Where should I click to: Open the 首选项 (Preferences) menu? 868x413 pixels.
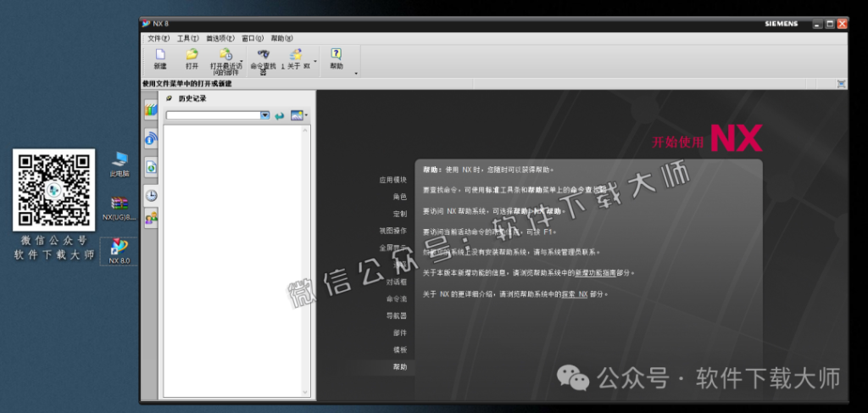click(x=220, y=38)
